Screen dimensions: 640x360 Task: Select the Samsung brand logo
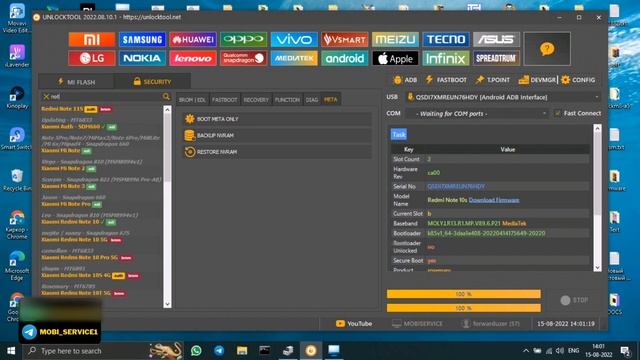(142, 40)
